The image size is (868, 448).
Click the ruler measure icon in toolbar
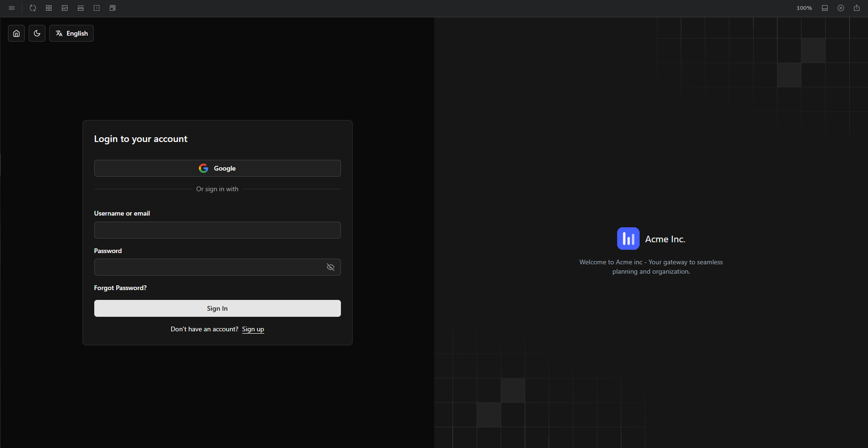click(x=81, y=8)
